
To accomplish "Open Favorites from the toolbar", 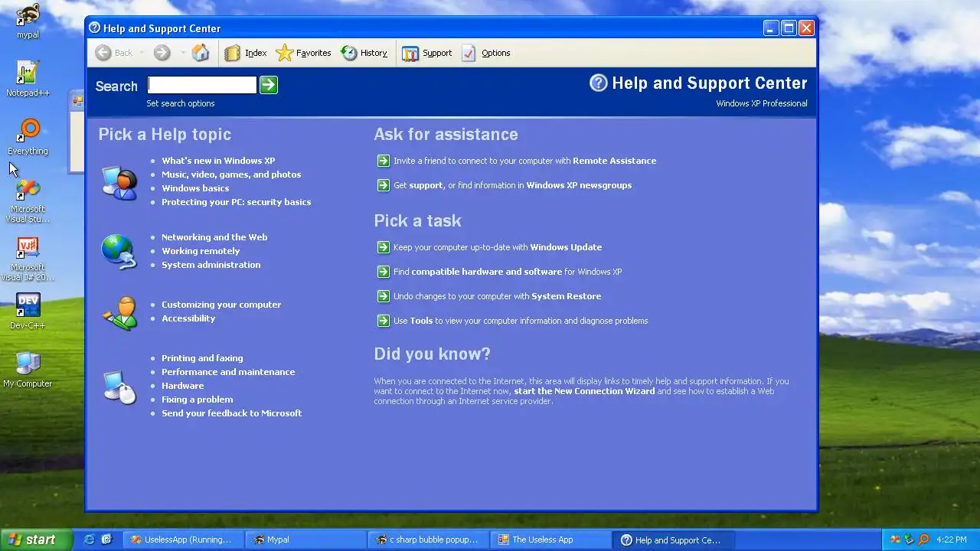I will 303,53.
